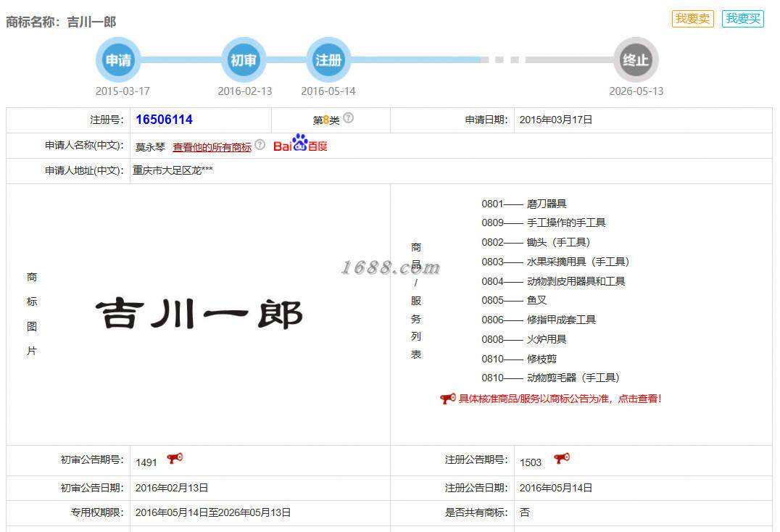Image resolution: width=780 pixels, height=532 pixels.
Task: Click the goods item 0805 鱼叉
Action: (514, 300)
